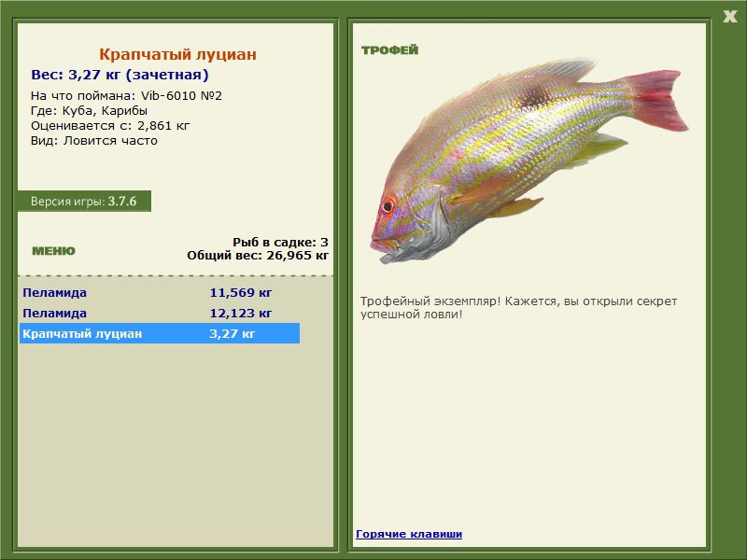Open the МЕНЮ button
The height and width of the screenshot is (560, 747).
point(53,251)
